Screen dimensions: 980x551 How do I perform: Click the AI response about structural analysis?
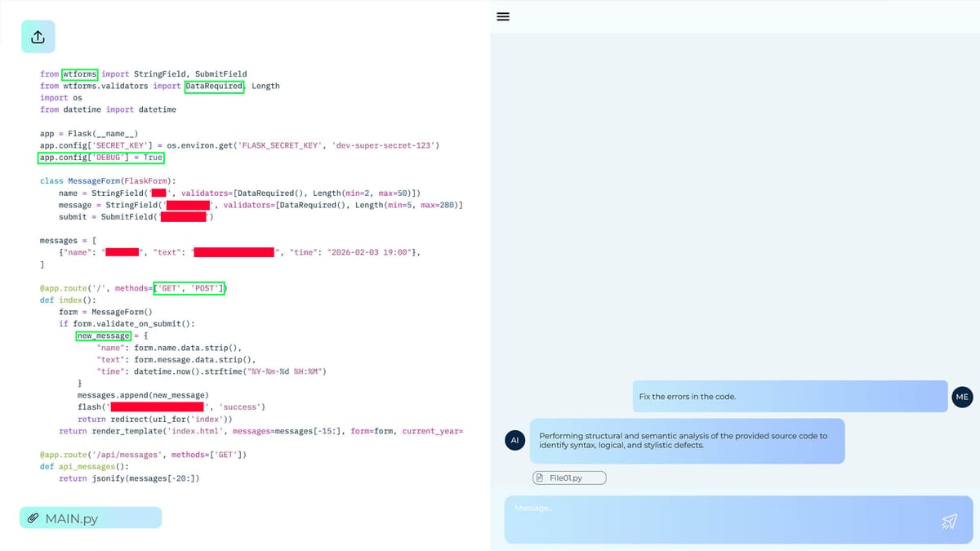coord(687,441)
